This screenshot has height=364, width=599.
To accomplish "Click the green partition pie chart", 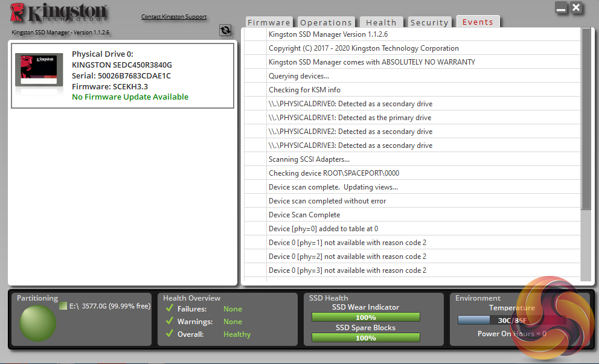I will (x=38, y=323).
